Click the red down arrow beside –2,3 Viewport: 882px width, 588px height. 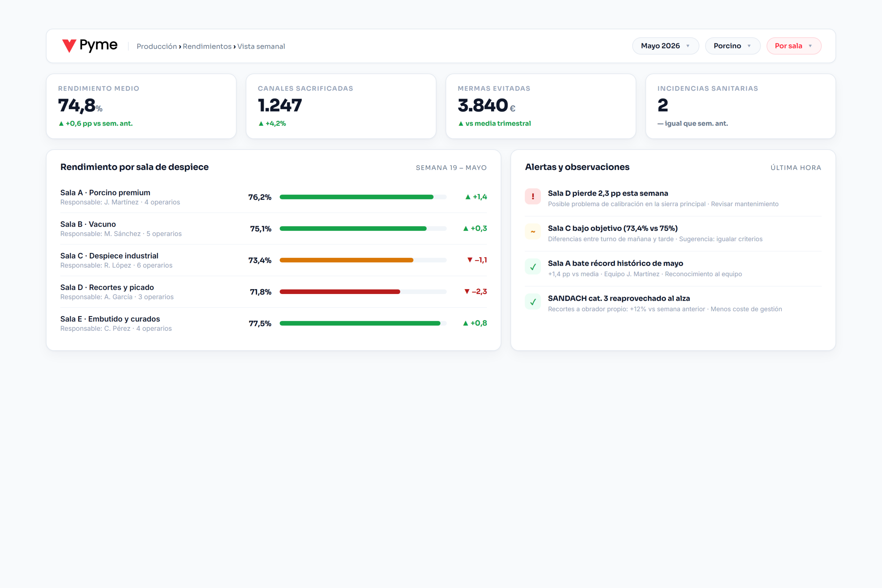(467, 291)
